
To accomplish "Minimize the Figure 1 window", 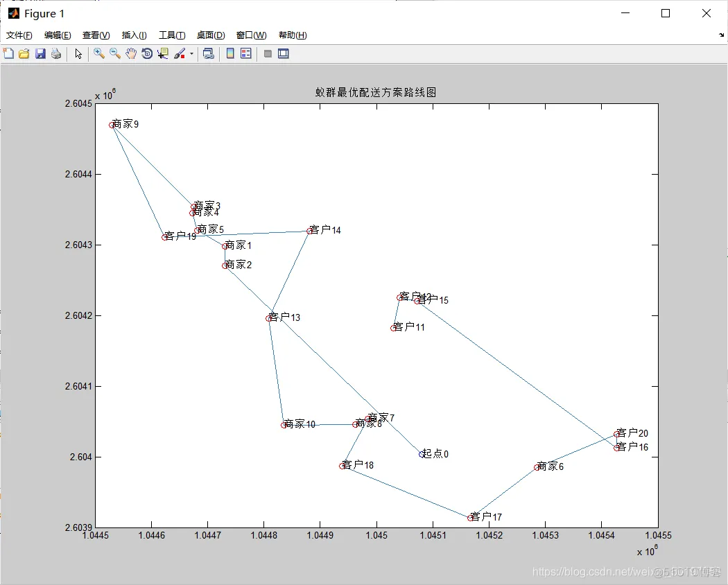I will [x=625, y=13].
